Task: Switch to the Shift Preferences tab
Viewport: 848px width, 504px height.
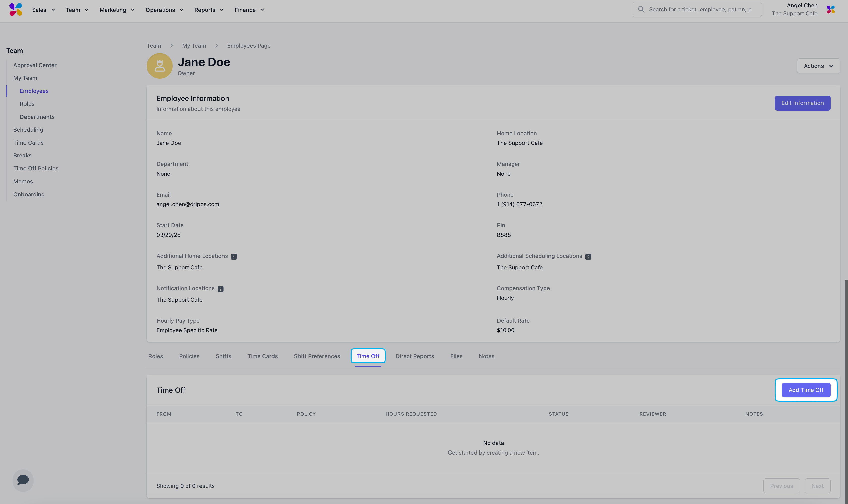Action: [317, 356]
